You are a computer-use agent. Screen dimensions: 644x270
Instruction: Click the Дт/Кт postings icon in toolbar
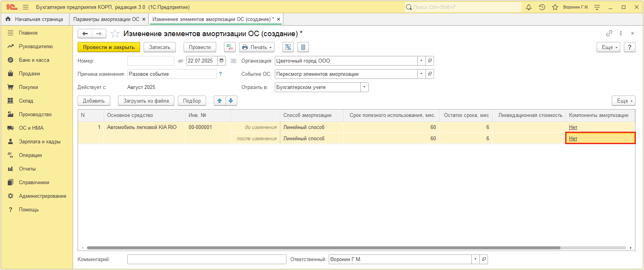[x=230, y=47]
